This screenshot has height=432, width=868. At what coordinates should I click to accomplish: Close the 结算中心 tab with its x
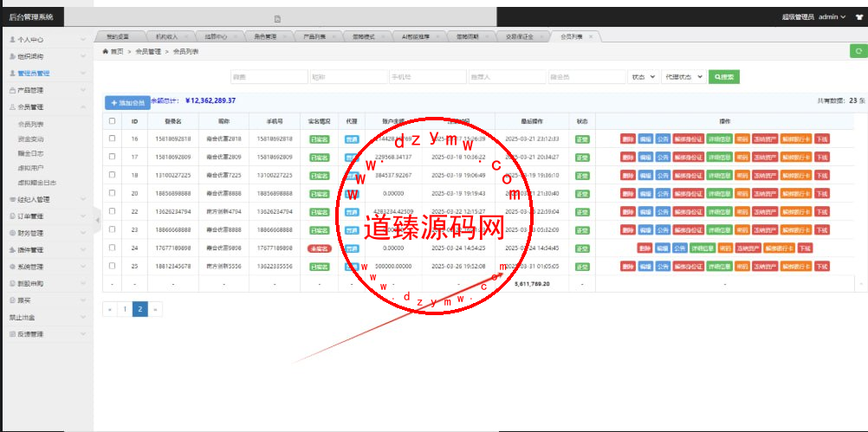pos(235,36)
